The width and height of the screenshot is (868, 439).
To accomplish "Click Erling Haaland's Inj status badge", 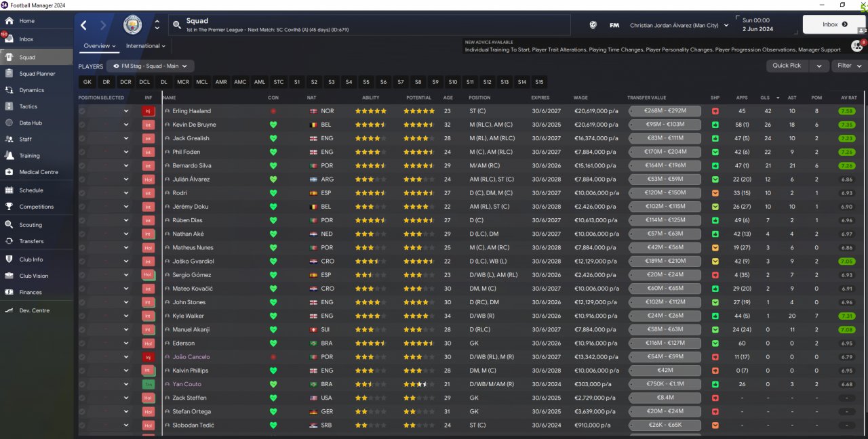I will tap(149, 111).
